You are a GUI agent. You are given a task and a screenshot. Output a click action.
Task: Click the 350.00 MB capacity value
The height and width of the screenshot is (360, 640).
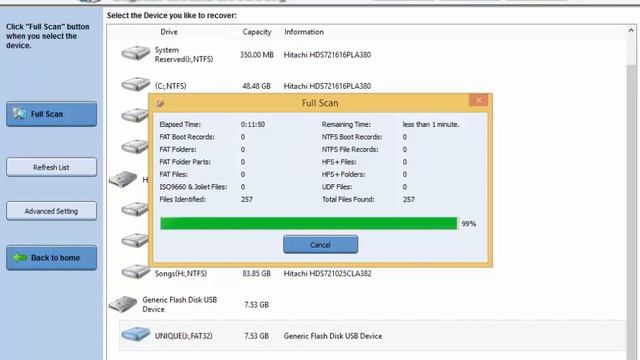[x=257, y=55]
